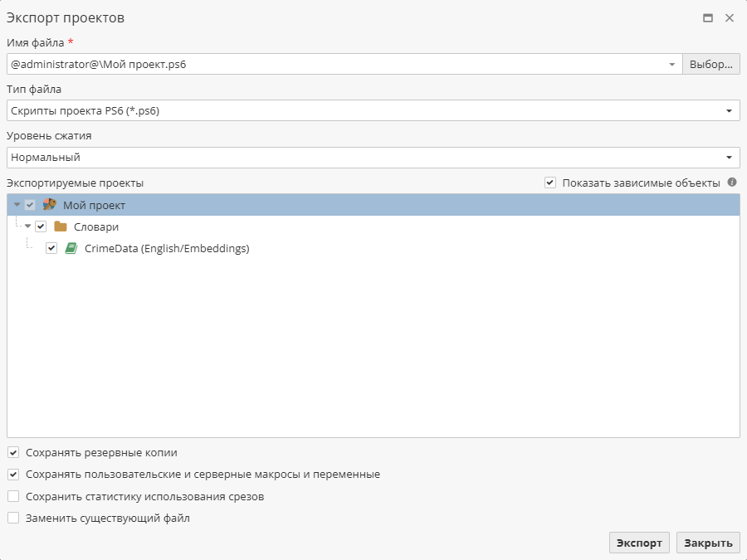Screen dimensions: 747x560
Task: Click the Экспорт button
Action: pyautogui.click(x=639, y=542)
